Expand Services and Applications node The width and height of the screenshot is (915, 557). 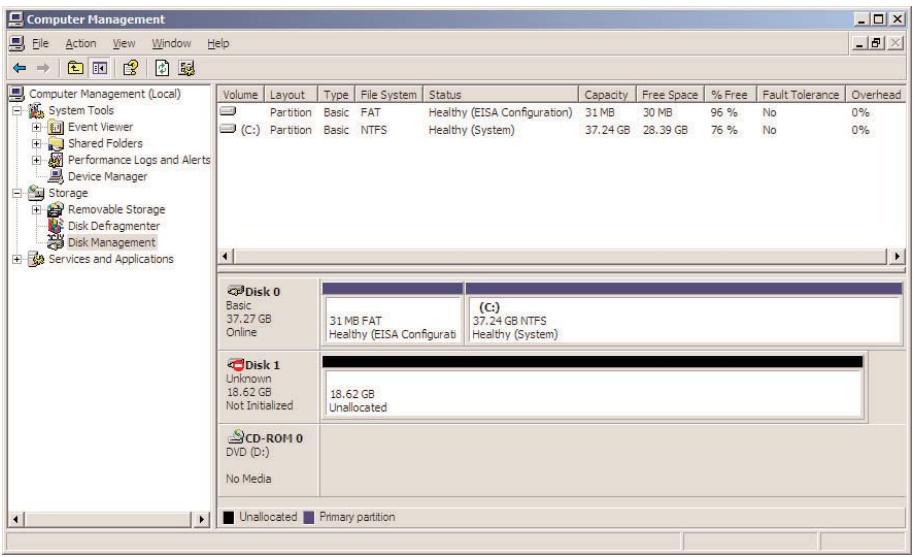[17, 258]
